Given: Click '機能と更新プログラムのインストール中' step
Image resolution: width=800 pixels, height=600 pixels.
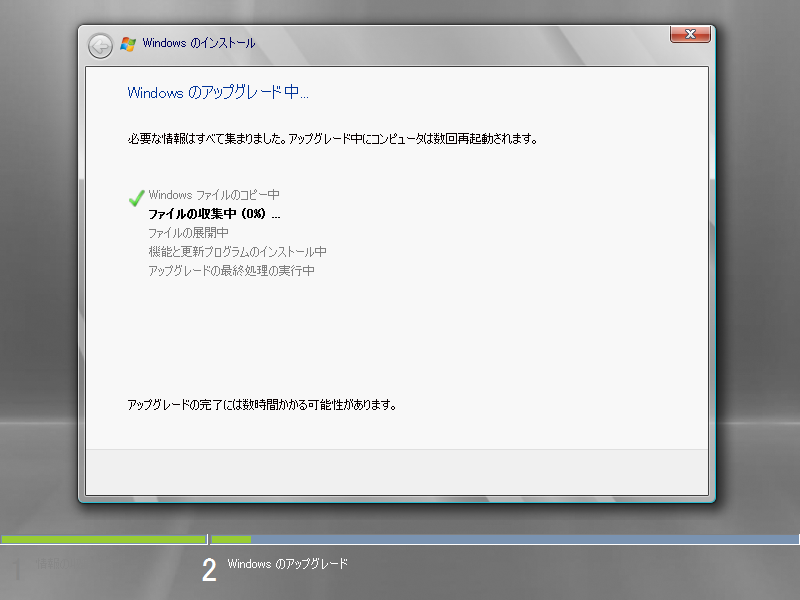Looking at the screenshot, I should click(237, 252).
